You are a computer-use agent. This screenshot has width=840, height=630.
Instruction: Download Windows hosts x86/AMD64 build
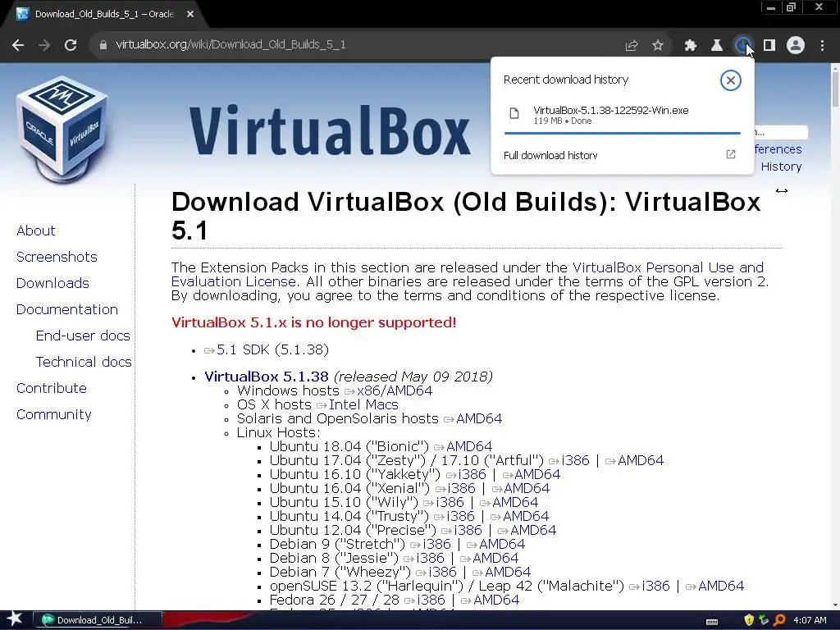tap(395, 390)
